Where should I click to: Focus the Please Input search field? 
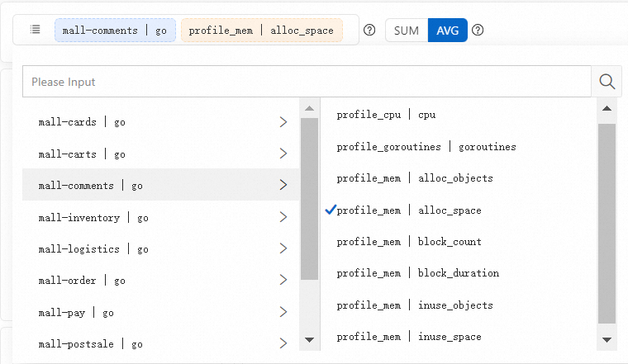(x=306, y=82)
